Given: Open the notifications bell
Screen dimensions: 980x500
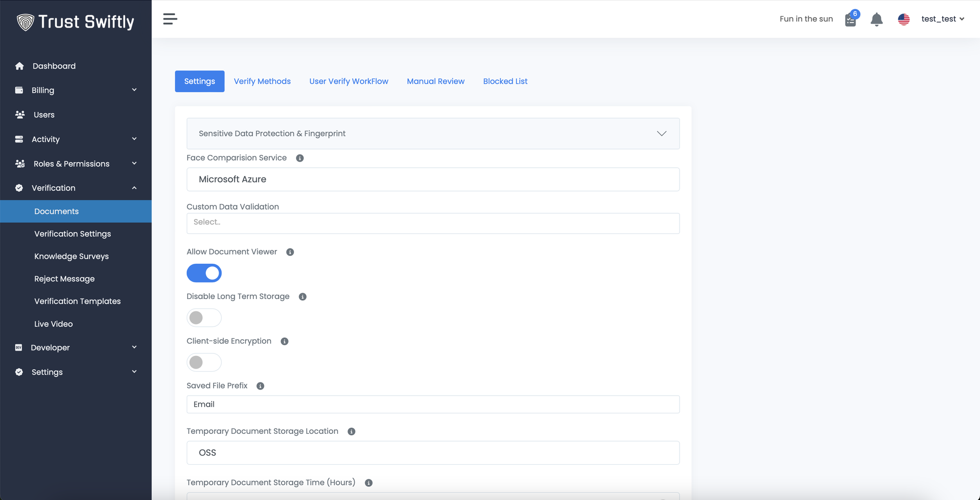Looking at the screenshot, I should click(876, 19).
